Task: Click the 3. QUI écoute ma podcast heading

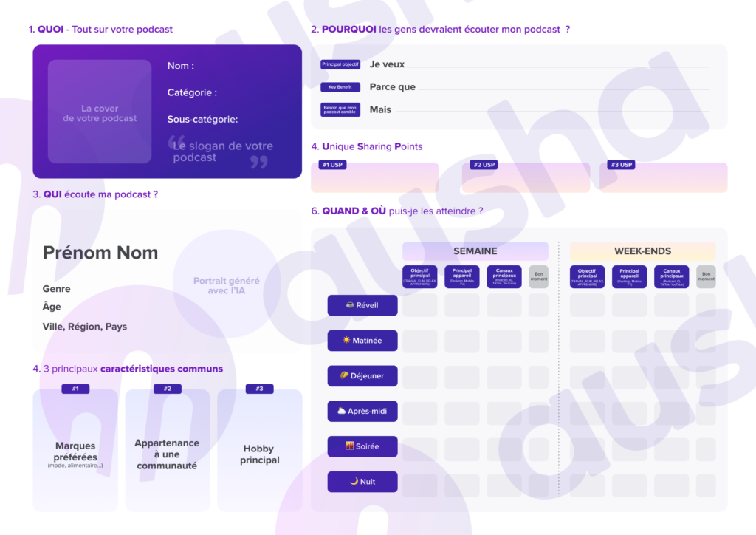Action: (95, 194)
